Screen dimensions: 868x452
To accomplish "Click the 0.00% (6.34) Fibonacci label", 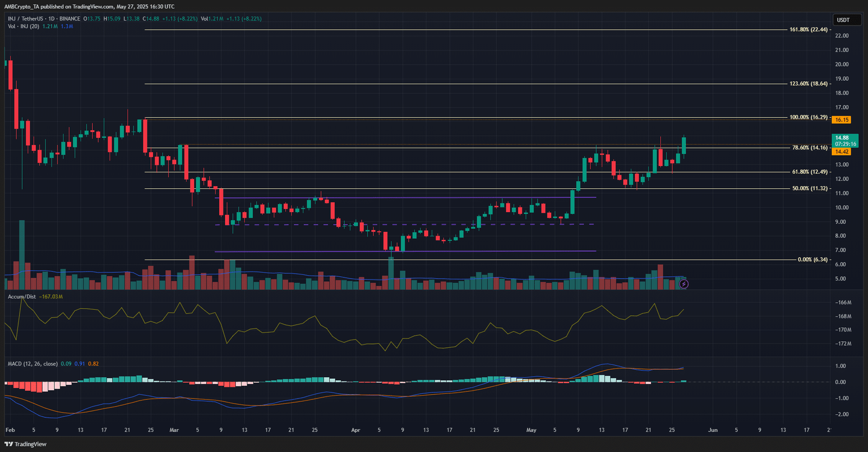I will [x=813, y=259].
